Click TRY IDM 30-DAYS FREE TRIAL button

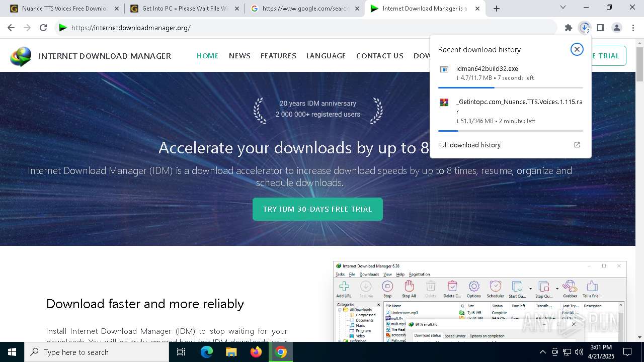pos(317,209)
